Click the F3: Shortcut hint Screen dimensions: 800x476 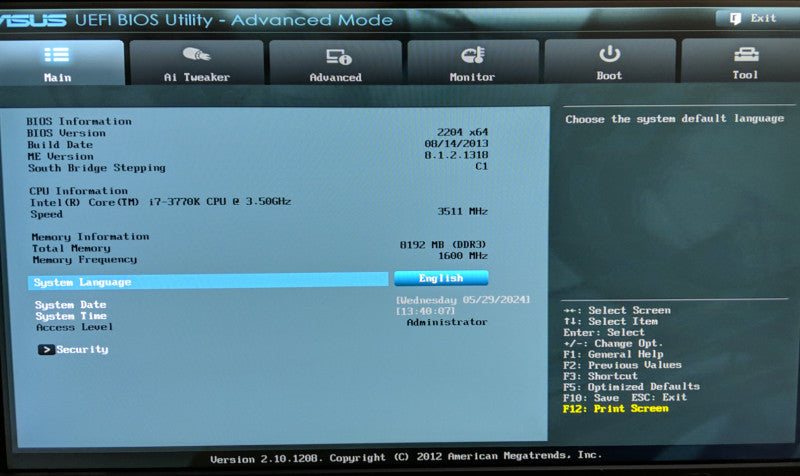(601, 376)
